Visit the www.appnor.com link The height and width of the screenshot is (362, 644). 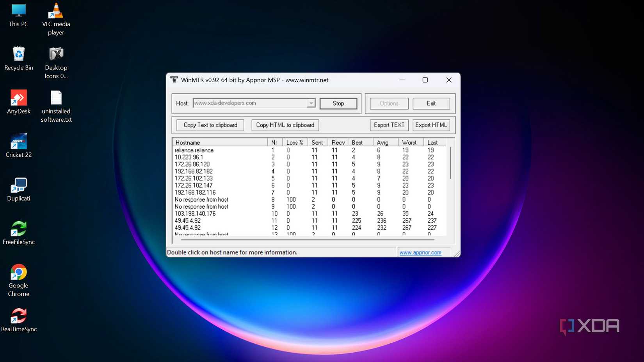(x=420, y=252)
